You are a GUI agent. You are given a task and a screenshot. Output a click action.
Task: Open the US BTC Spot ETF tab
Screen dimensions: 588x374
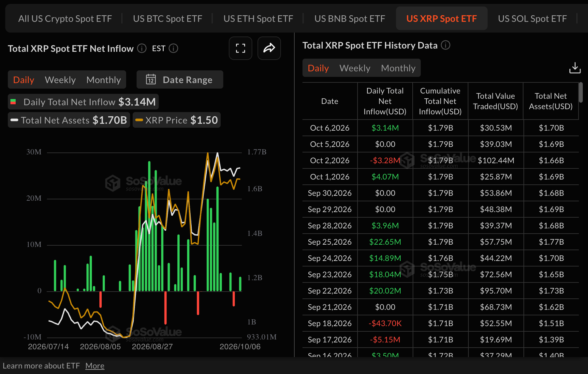pos(168,19)
